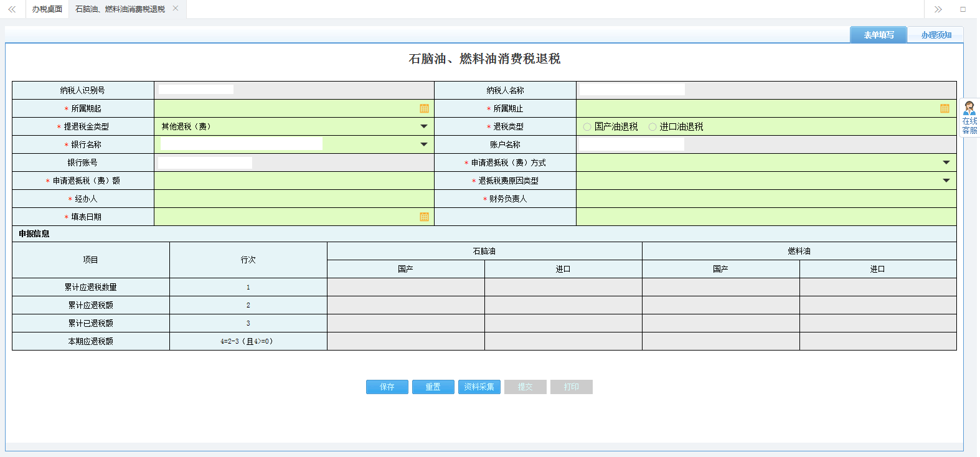Click 本期应退税额 燃料油 进口 cell
980x457 pixels.
coord(878,341)
